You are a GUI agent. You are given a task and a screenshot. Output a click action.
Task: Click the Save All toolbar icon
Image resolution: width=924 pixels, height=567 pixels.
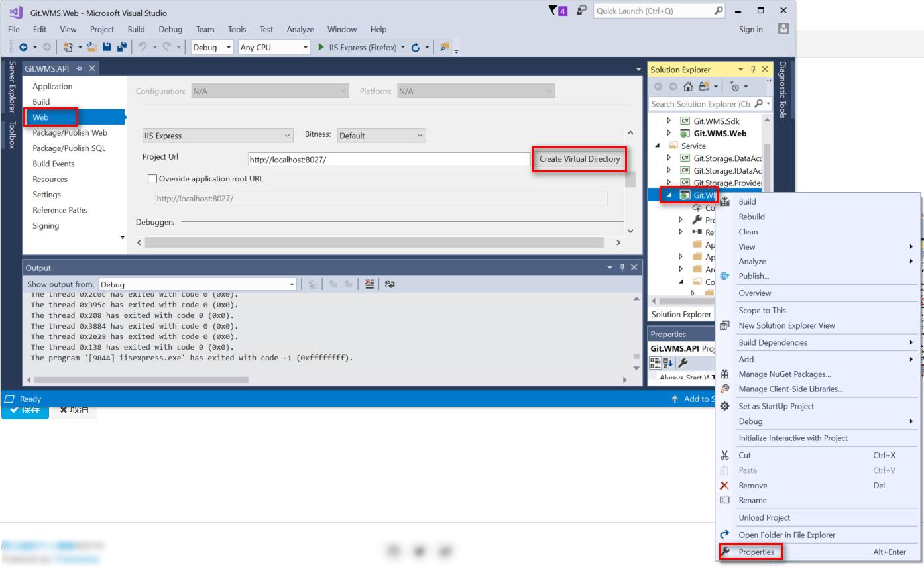tap(121, 47)
